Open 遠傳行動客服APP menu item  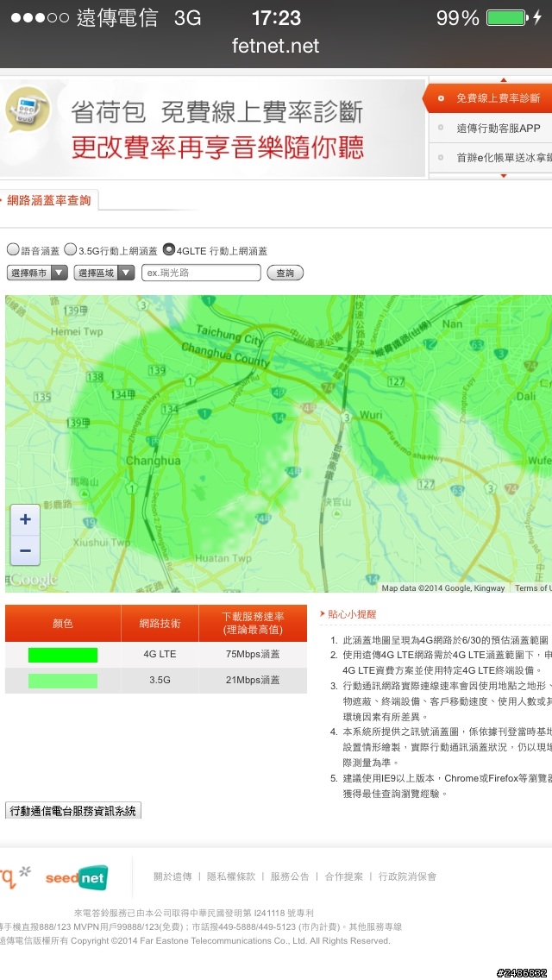(x=490, y=129)
